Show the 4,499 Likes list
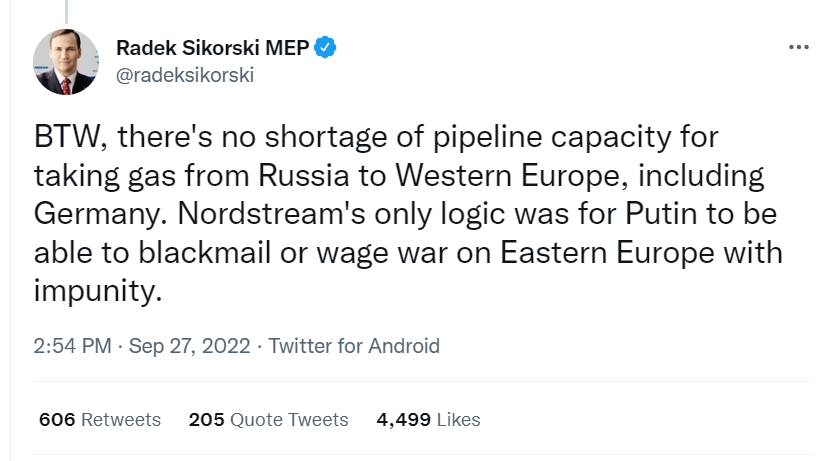The width and height of the screenshot is (832, 461). (428, 419)
